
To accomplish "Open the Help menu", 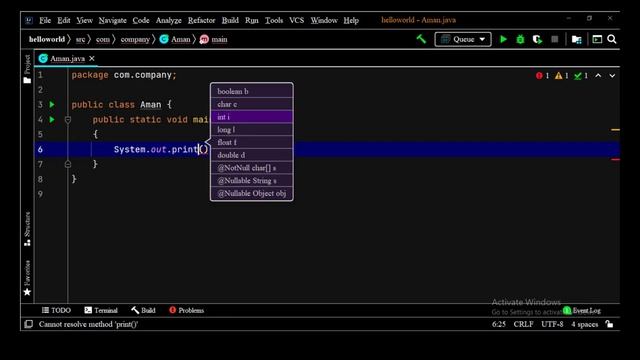I will click(351, 20).
